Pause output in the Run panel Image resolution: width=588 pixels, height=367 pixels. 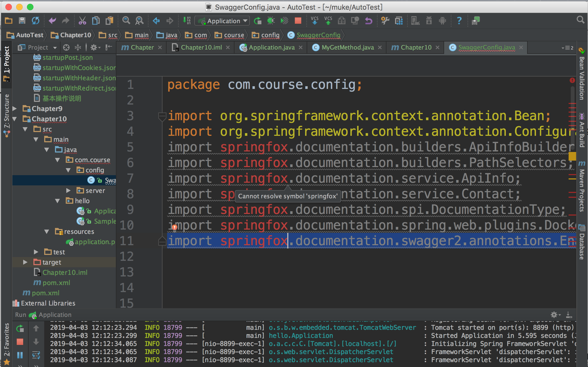(x=20, y=355)
